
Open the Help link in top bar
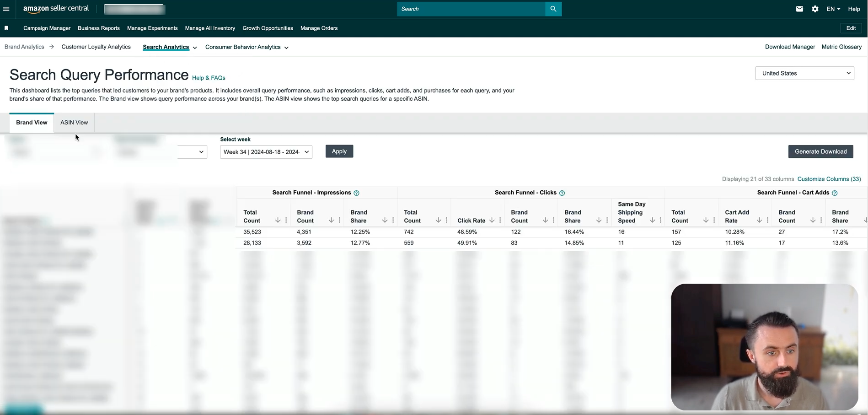[854, 9]
